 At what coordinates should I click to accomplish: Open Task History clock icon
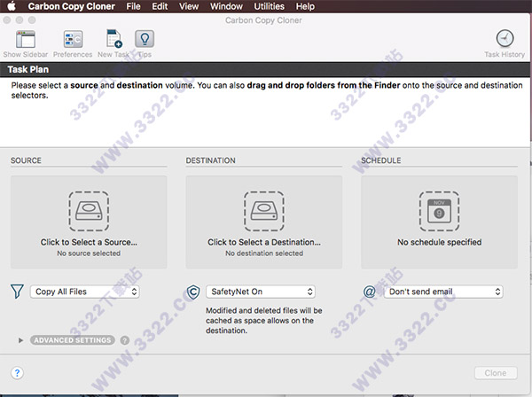[505, 38]
